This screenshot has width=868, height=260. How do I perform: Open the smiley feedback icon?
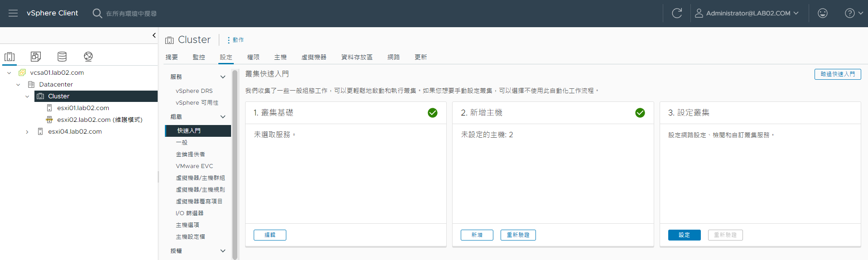823,13
